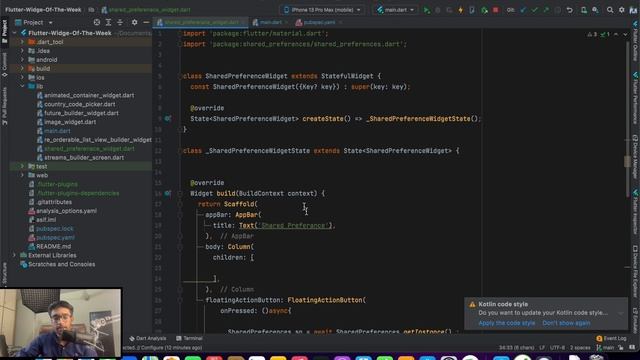Switch to the pubspec.yaml editor tab
640x360 pixels.
tap(318, 22)
